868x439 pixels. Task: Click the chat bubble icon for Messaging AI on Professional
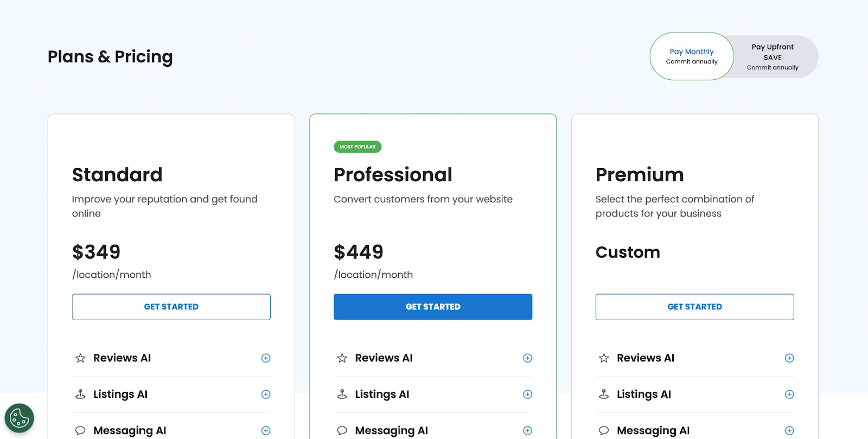click(x=342, y=430)
